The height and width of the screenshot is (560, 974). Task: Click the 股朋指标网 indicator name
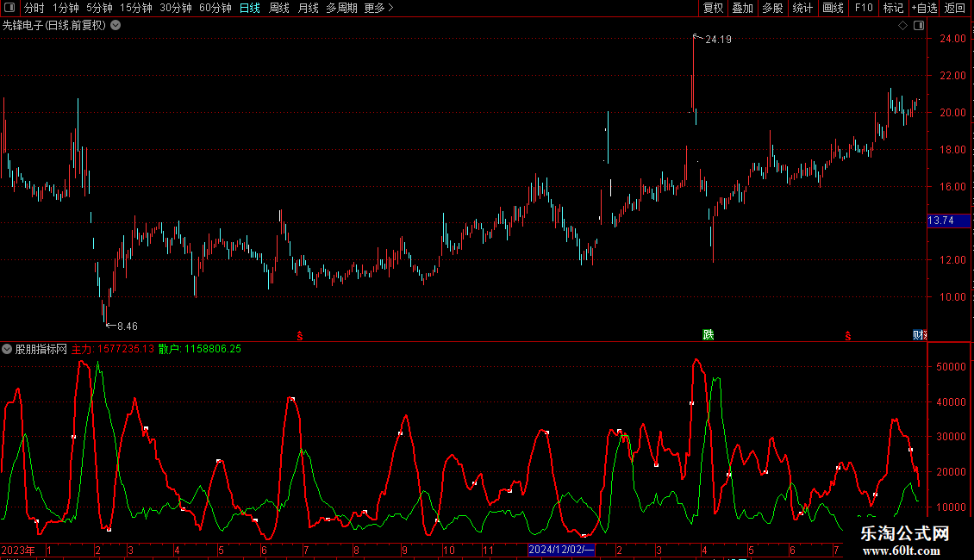coord(41,349)
